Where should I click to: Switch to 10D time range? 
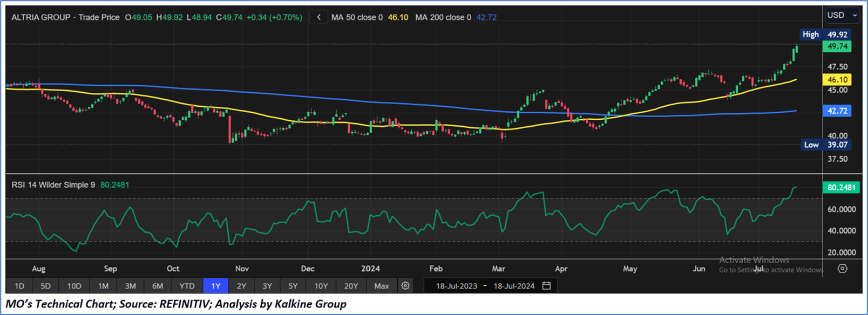[74, 286]
